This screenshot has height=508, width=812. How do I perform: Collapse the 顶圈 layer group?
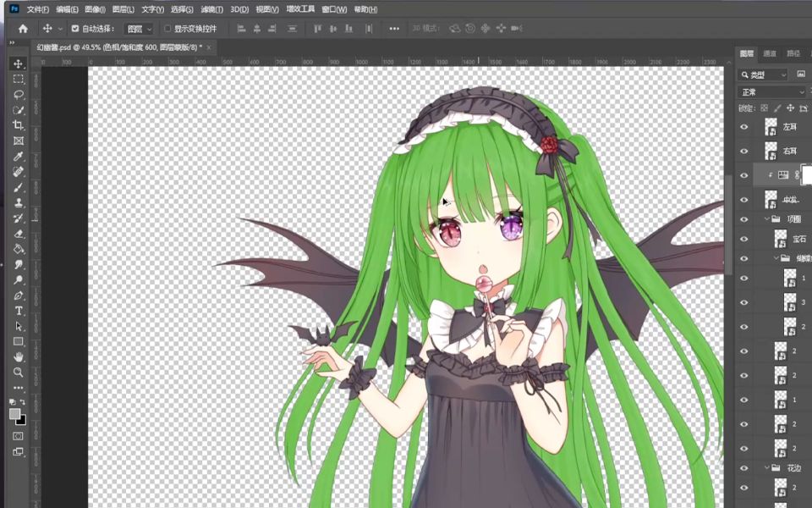(x=767, y=218)
